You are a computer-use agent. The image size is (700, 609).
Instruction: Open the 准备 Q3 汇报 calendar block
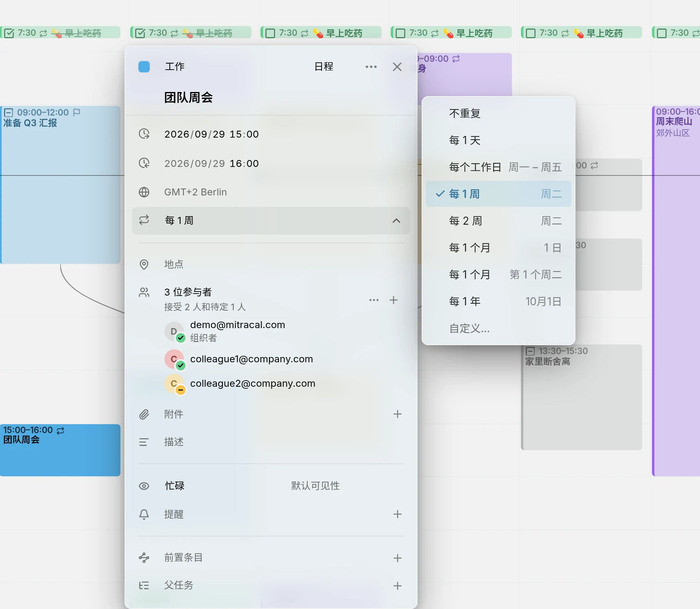coord(60,185)
